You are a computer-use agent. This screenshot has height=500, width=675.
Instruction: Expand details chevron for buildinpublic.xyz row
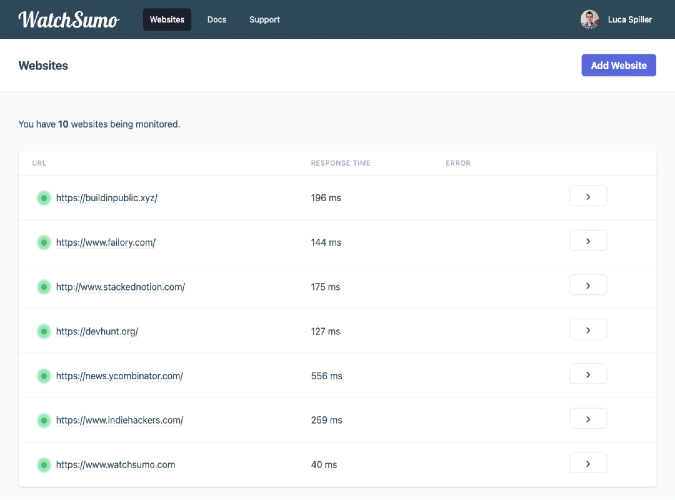pyautogui.click(x=588, y=196)
